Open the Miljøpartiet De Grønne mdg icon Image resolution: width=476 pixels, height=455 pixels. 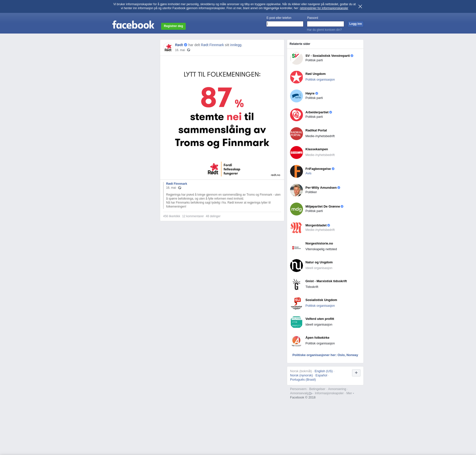(297, 209)
